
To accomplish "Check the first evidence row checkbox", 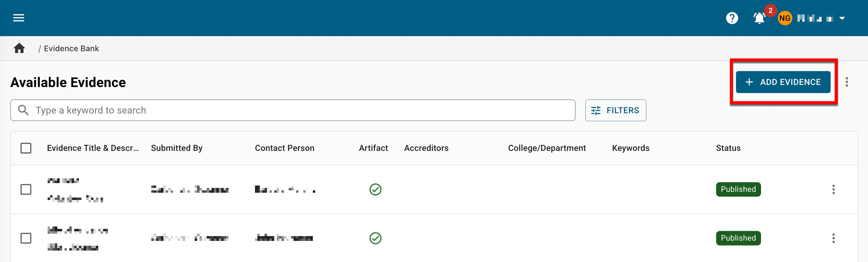I will (26, 189).
